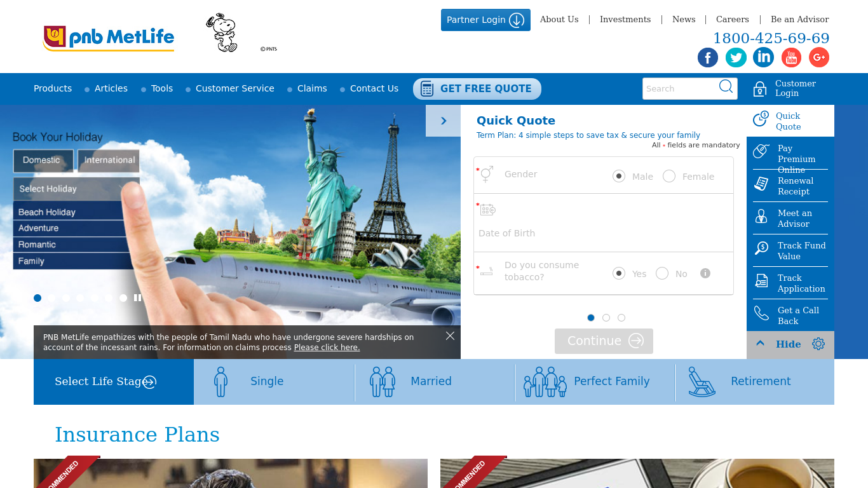Screen dimensions: 868x488
Task: Close the Tamil Nadu notification banner
Action: [x=450, y=335]
